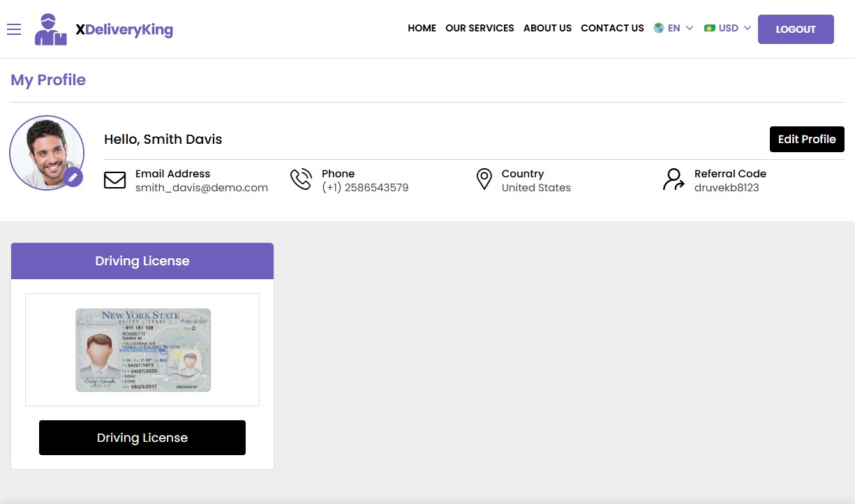
Task: Open the hamburger side menu
Action: tap(14, 29)
